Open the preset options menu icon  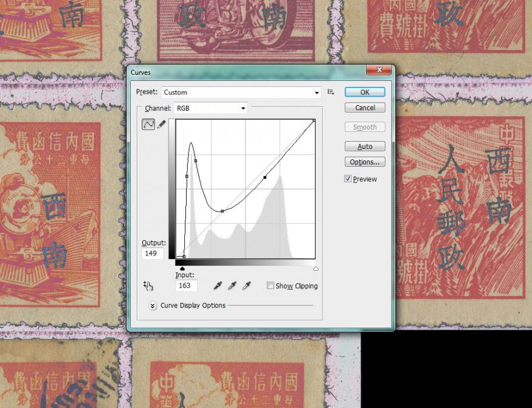point(331,92)
